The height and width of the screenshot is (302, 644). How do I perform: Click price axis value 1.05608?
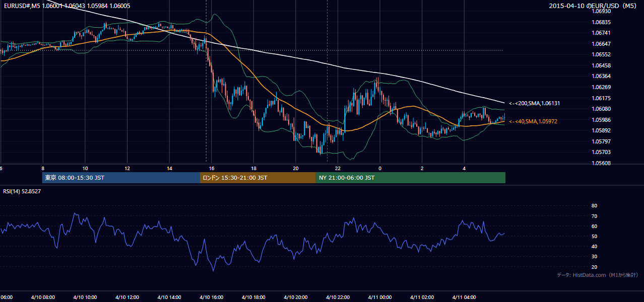point(602,163)
